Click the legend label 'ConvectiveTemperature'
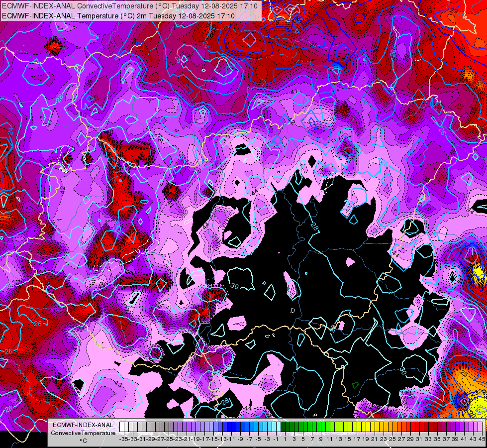487x448 pixels. (83, 433)
